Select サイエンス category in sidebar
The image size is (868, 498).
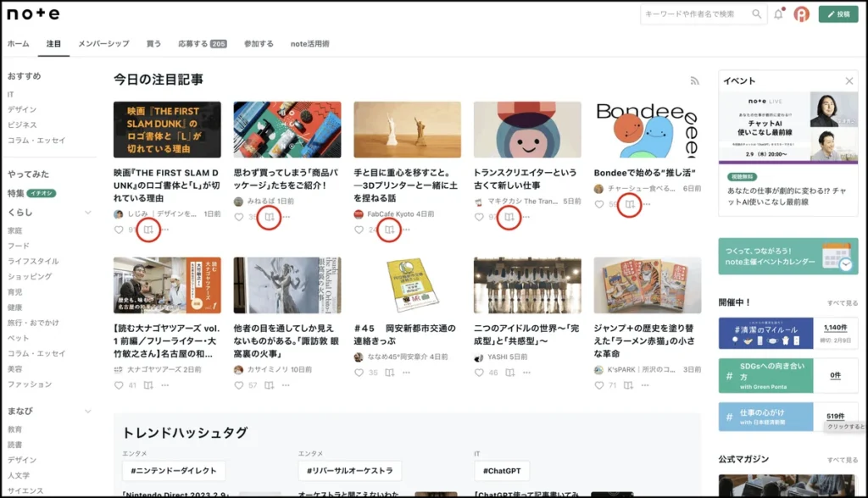click(25, 490)
